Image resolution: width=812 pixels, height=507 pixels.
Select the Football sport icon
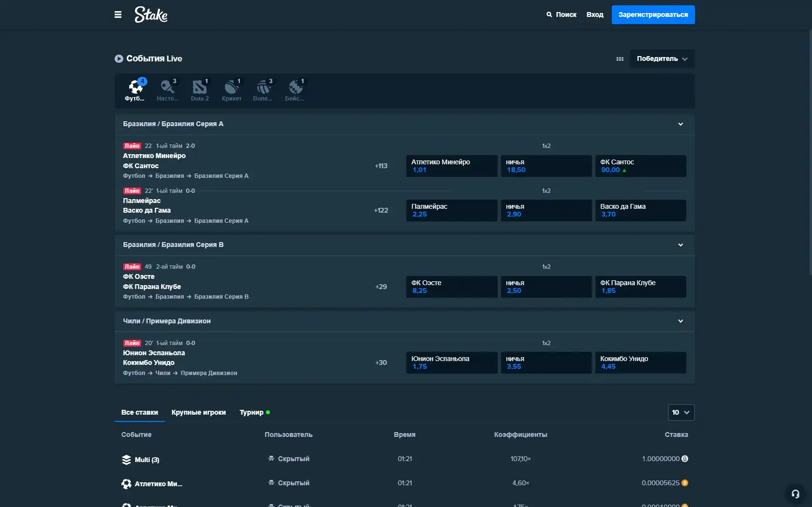click(135, 90)
